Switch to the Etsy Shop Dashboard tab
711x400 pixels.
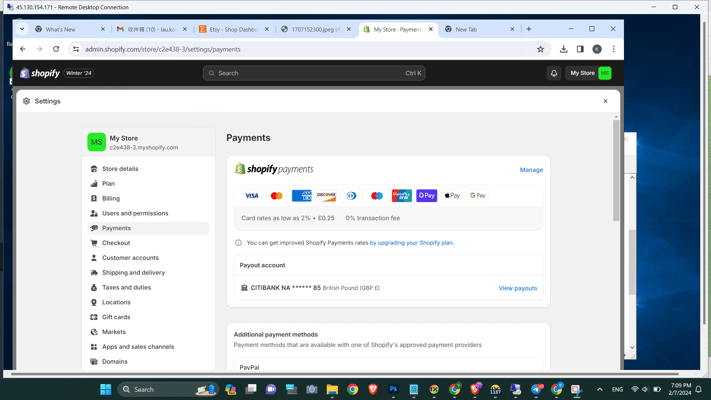[234, 29]
